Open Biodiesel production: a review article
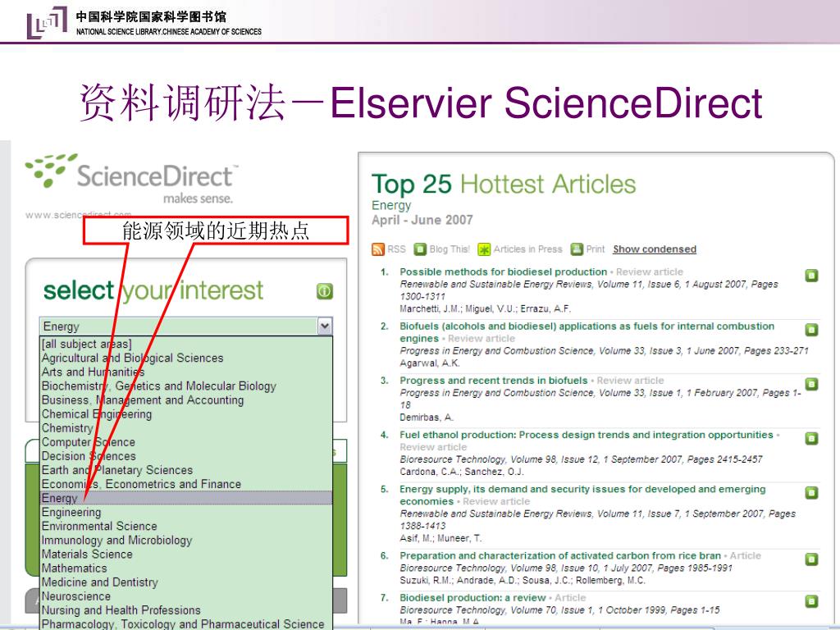Screen dimensions: 840x630 (472, 597)
